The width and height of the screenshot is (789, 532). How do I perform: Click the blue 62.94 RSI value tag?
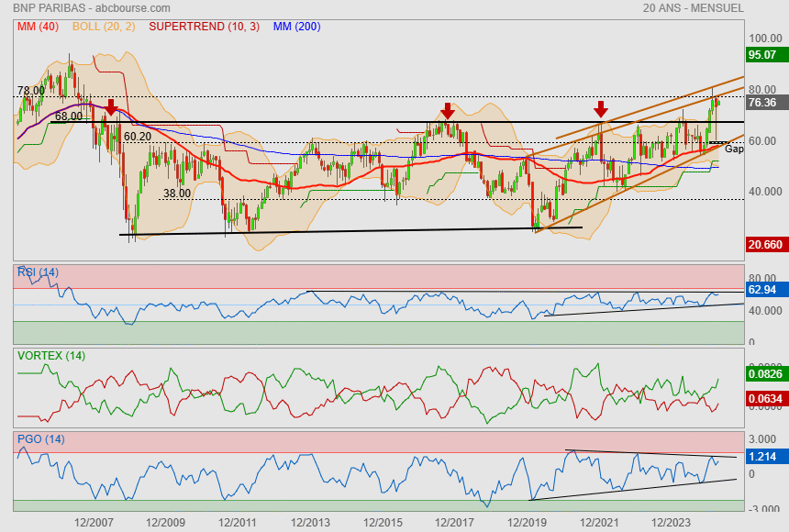point(762,290)
